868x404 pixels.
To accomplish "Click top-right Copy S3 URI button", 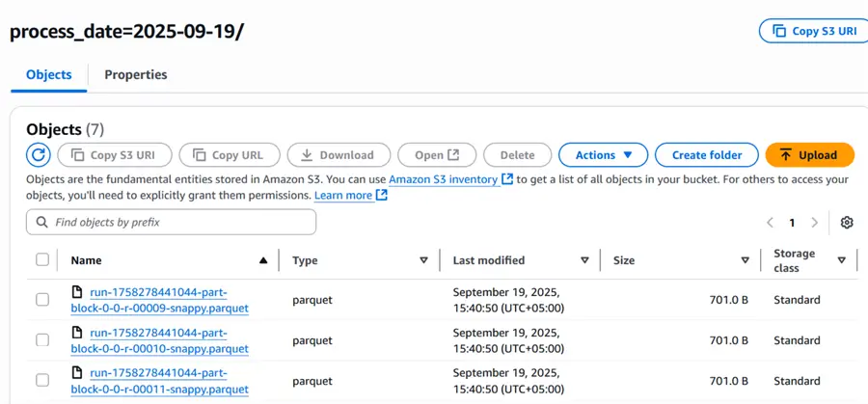I will pyautogui.click(x=814, y=31).
